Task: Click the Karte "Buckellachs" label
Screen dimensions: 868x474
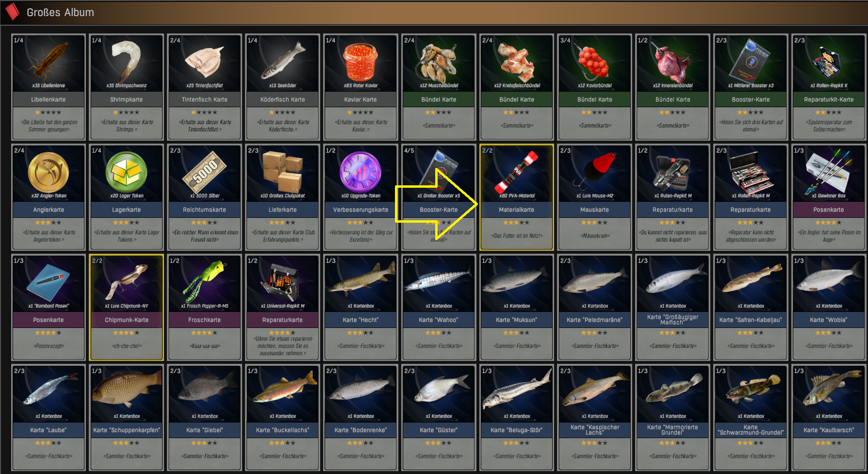Action: click(283, 430)
